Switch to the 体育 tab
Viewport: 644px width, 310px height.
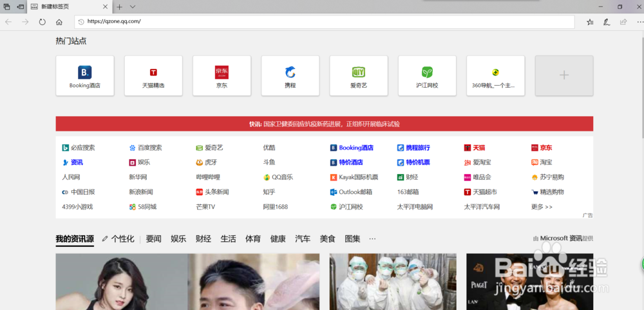point(253,239)
